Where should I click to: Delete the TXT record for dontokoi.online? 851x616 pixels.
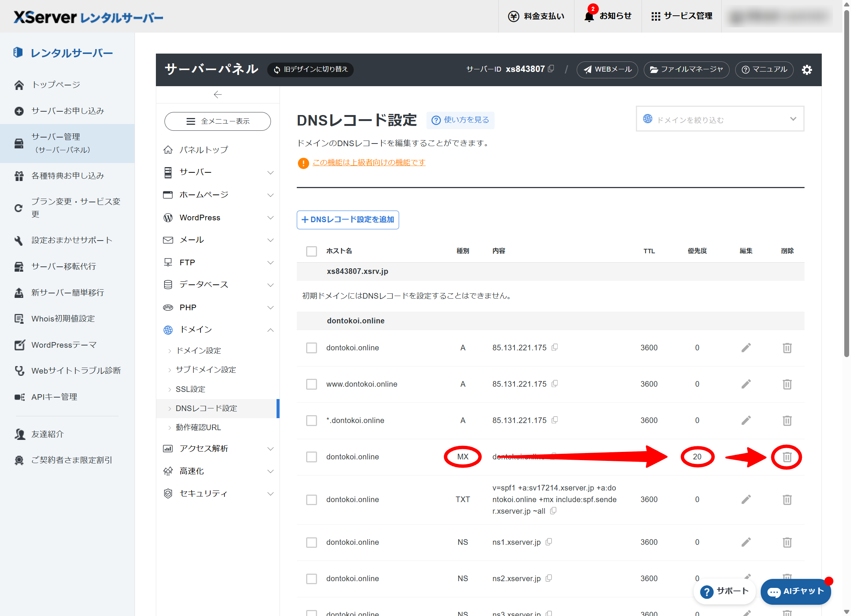787,499
